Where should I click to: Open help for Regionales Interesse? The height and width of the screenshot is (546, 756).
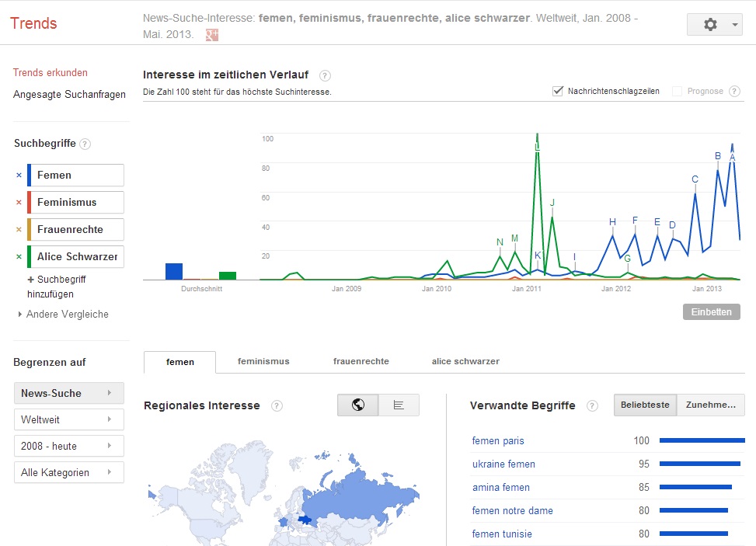277,405
